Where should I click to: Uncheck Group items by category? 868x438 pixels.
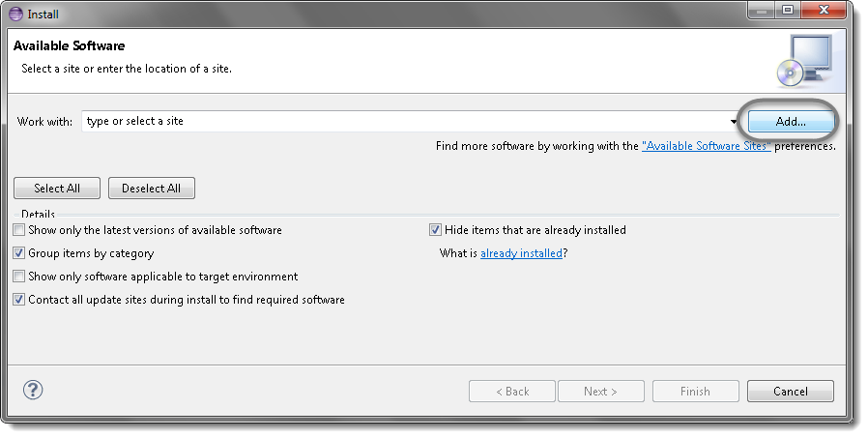tap(20, 253)
